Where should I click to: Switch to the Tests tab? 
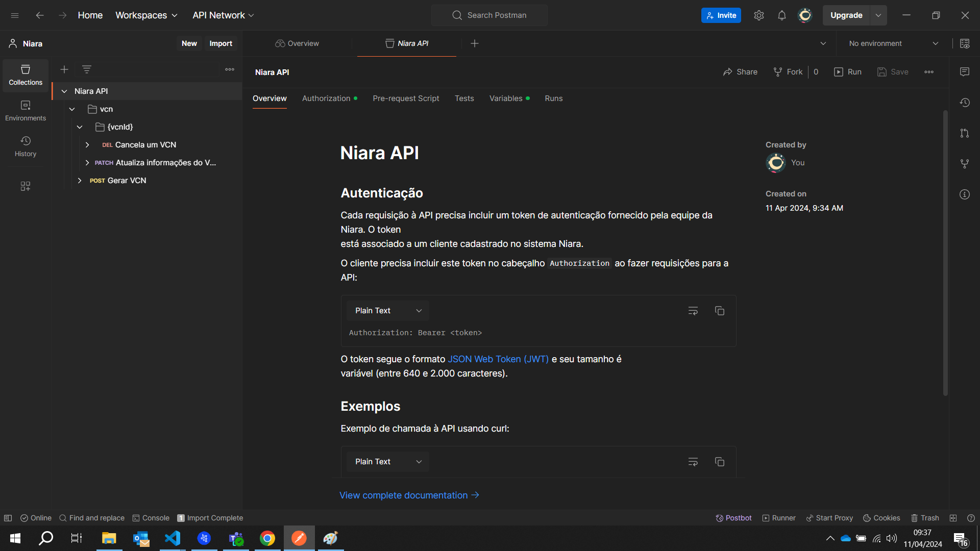coord(464,98)
